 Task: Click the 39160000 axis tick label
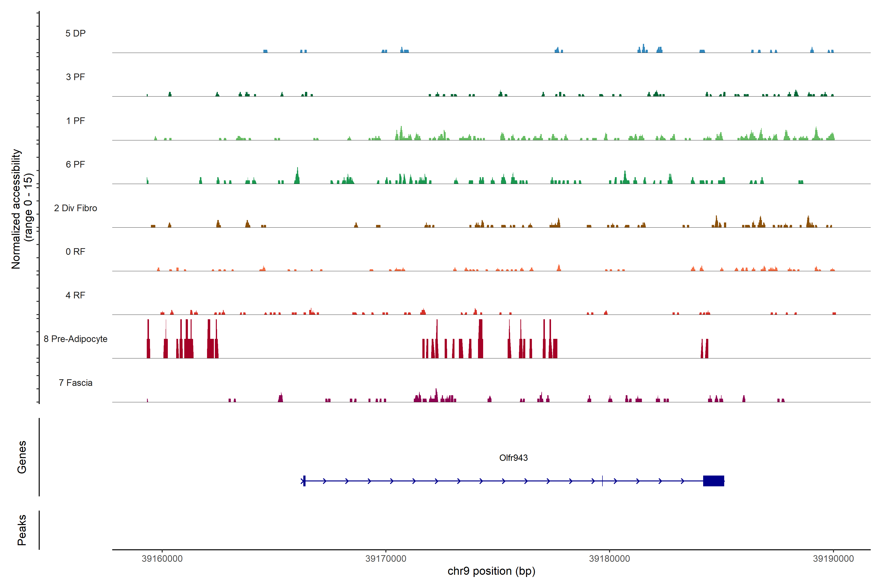[x=162, y=558]
